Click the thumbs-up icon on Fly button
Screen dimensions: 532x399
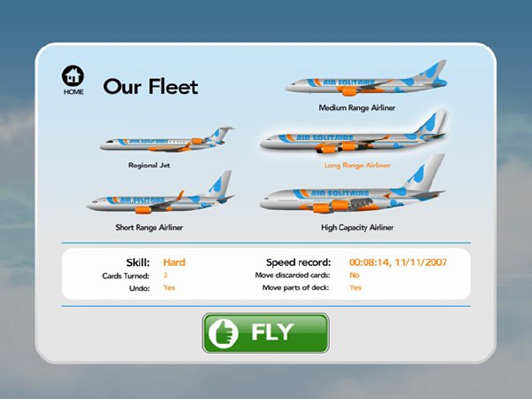click(223, 333)
